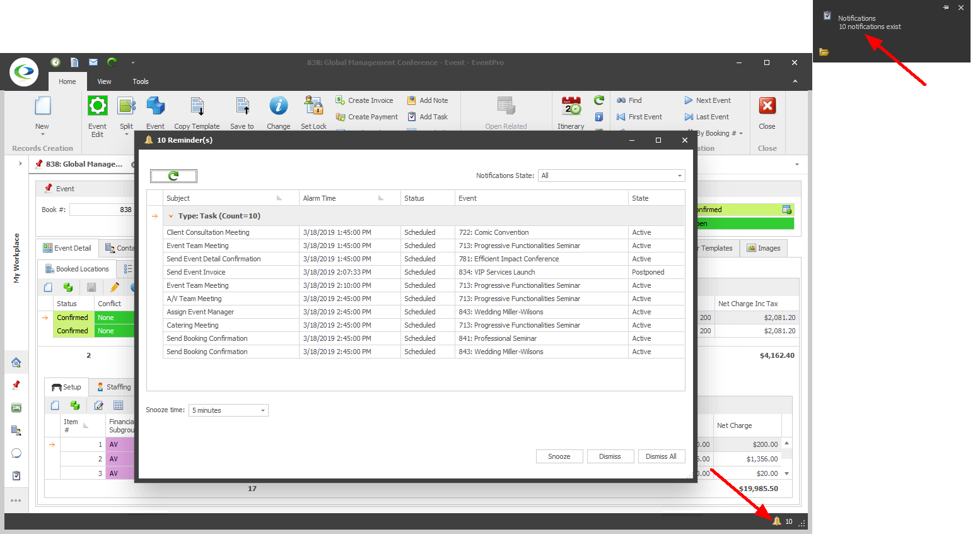Click Add Task

(428, 117)
